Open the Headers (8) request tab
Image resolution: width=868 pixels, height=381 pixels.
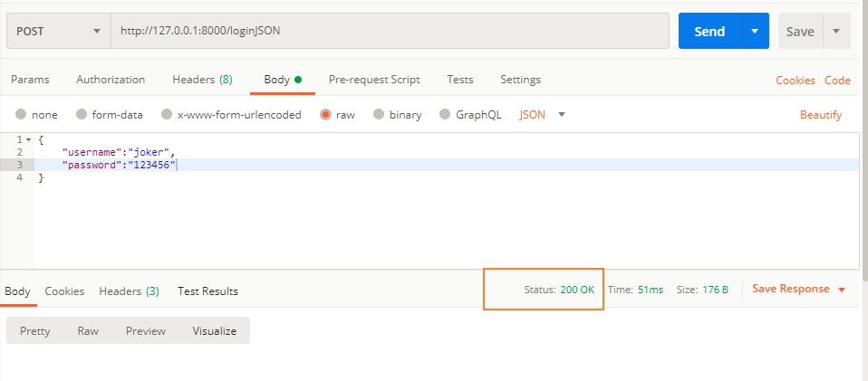202,80
